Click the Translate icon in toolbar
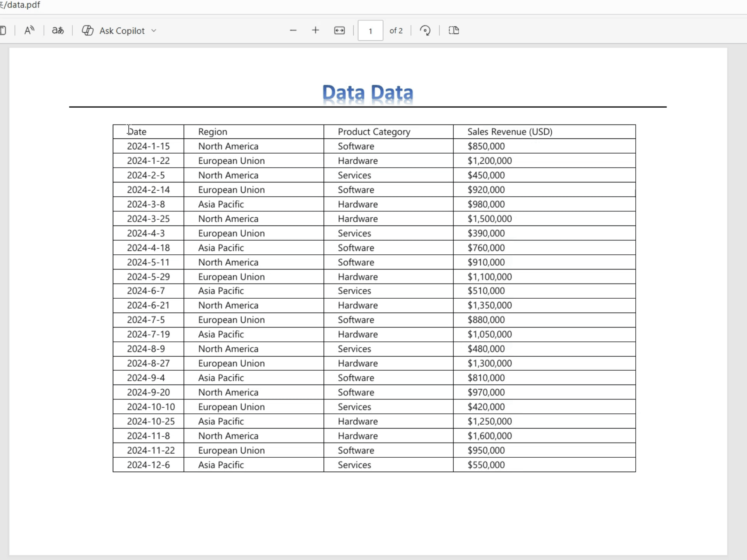 click(x=58, y=30)
